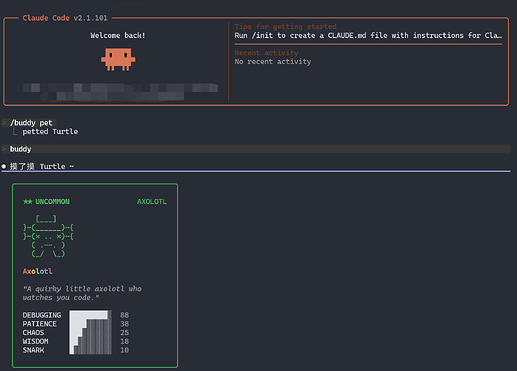Click the 'Run /init to create a CLAUDE.md' tip
Screen dimensions: 517x371
click(368, 35)
